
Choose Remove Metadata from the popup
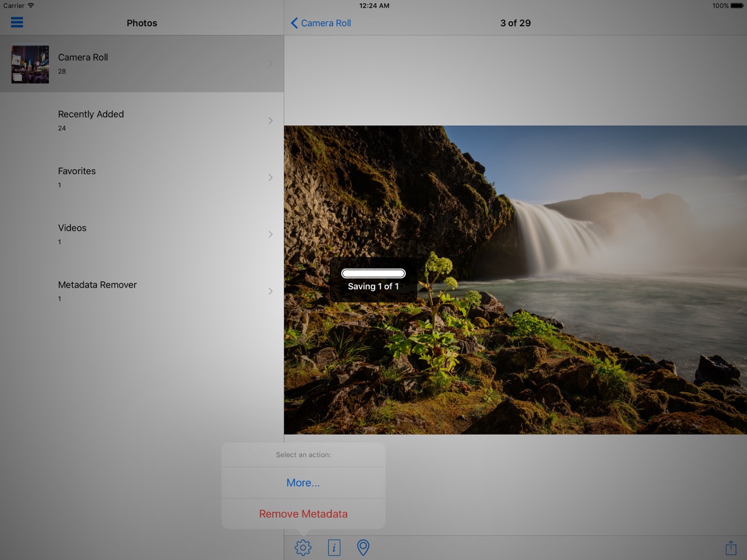303,514
